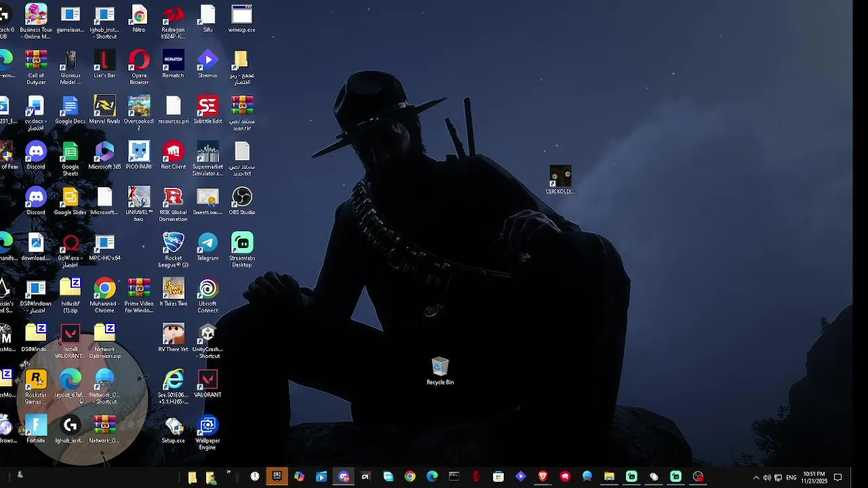Image resolution: width=868 pixels, height=488 pixels.
Task: Select the Overcooked! 2 icon
Action: tap(139, 113)
